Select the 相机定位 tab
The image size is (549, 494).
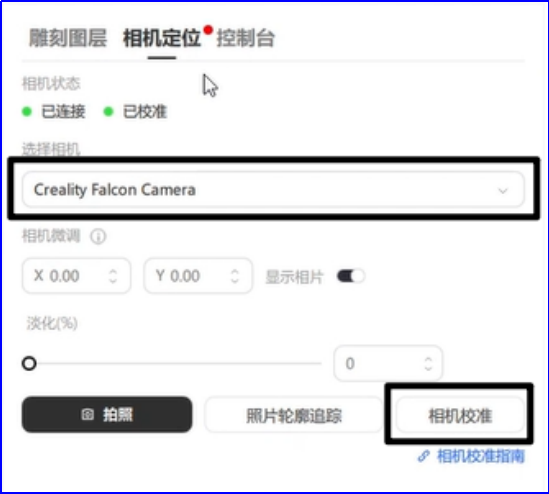tap(162, 38)
